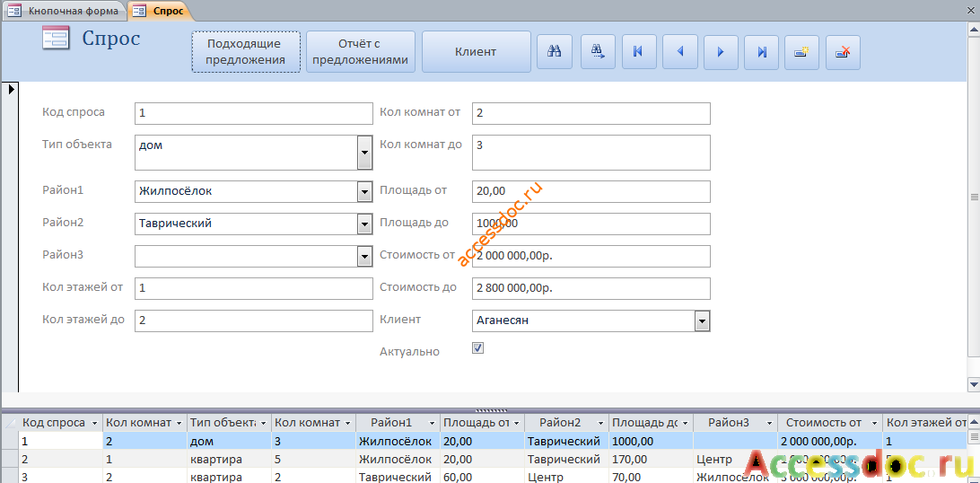
Task: Open the Район3 column header filter arrow
Action: click(770, 423)
